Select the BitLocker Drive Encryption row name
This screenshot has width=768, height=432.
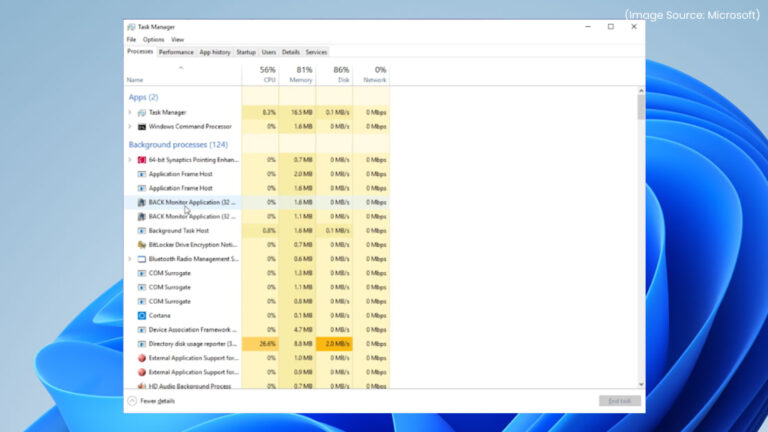(x=193, y=245)
